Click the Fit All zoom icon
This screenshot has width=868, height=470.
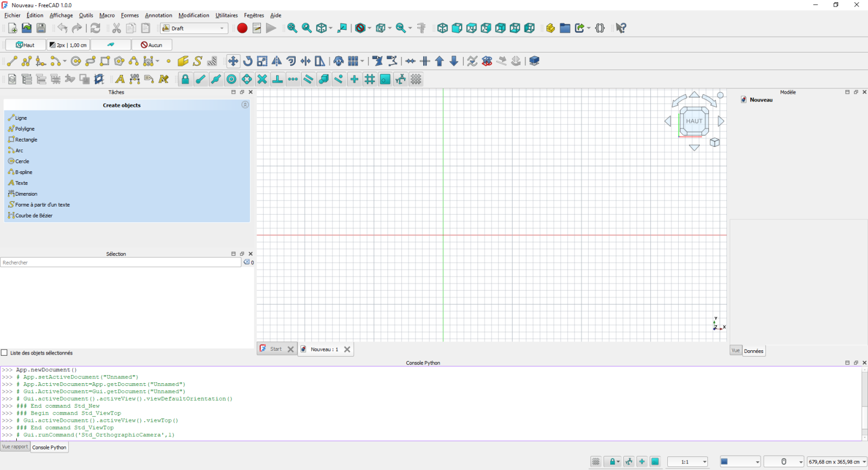292,28
